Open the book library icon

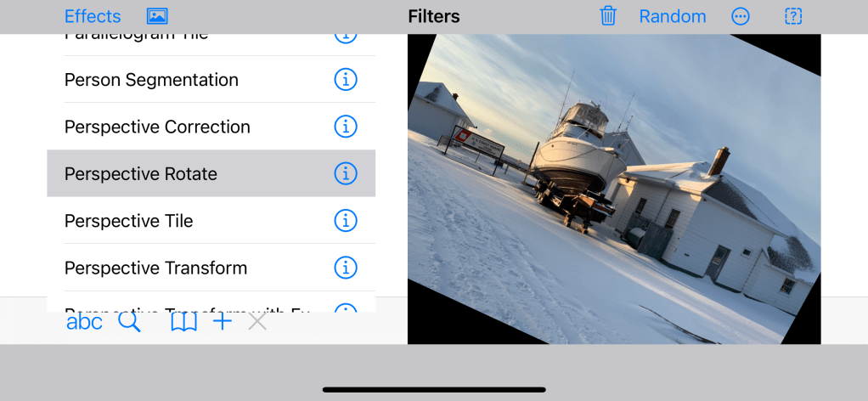click(183, 322)
